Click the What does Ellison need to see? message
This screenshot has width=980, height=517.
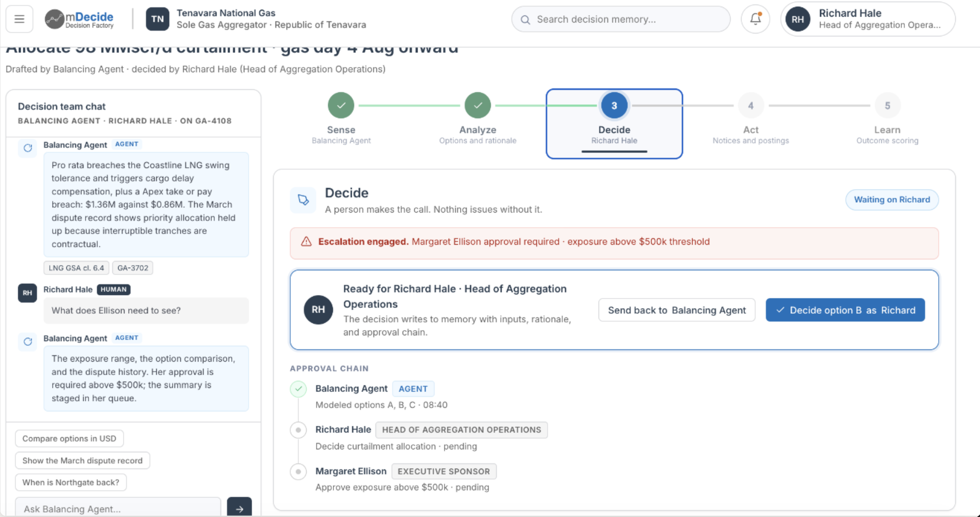point(146,310)
